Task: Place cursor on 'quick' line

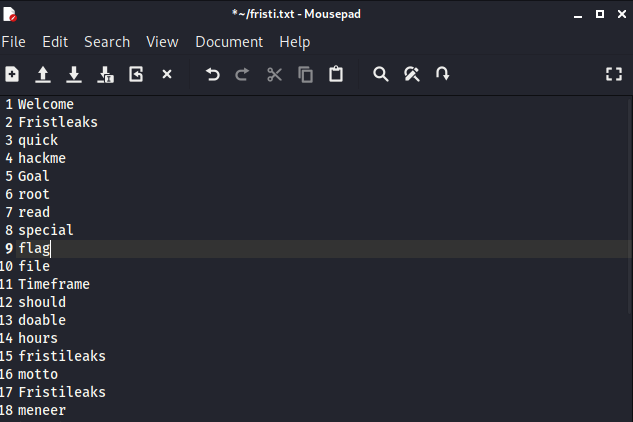Action: click(38, 141)
